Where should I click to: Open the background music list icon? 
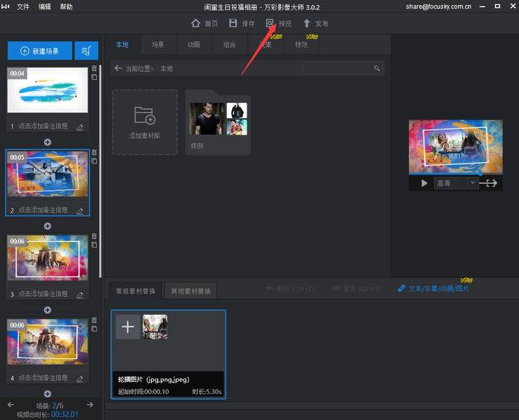86,50
